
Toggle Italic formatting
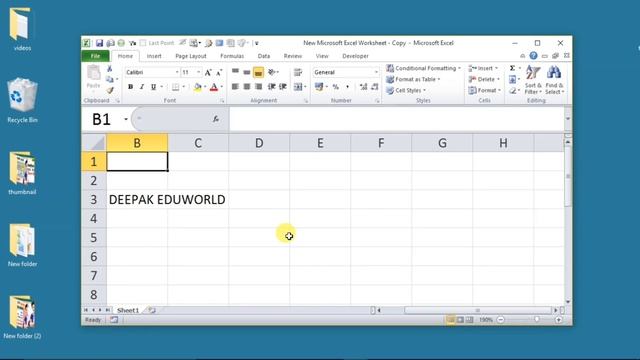(142, 87)
